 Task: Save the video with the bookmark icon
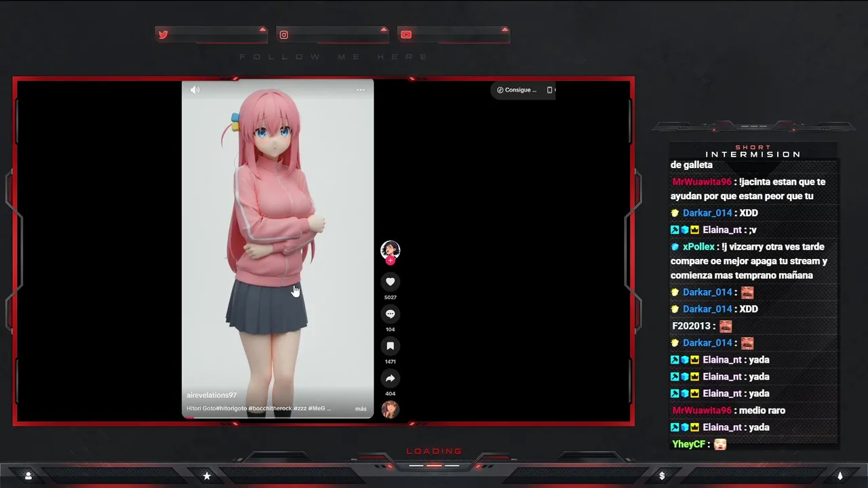click(390, 346)
